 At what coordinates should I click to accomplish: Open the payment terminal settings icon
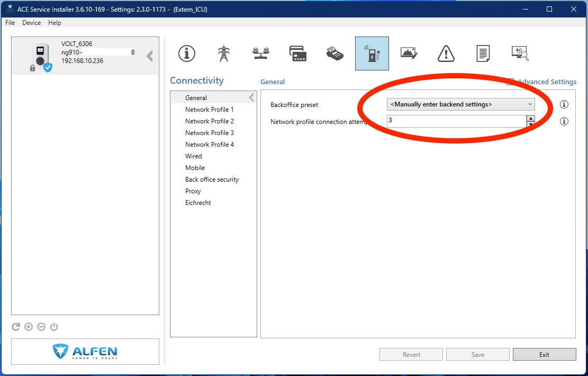pyautogui.click(x=335, y=53)
